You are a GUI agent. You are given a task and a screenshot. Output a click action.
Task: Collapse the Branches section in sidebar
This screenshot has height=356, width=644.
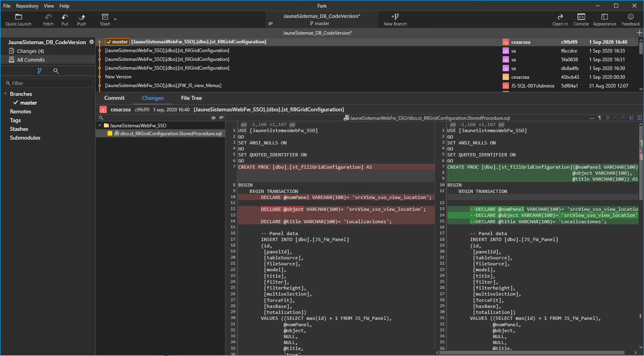click(6, 94)
